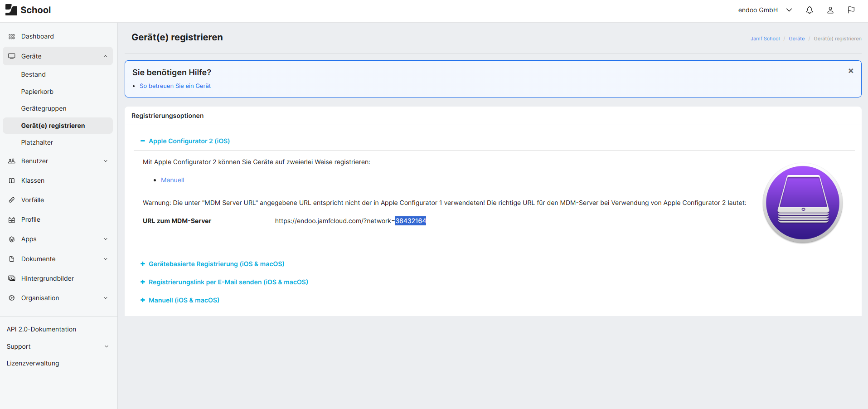
Task: Expand the Organisation menu chevron
Action: (106, 298)
